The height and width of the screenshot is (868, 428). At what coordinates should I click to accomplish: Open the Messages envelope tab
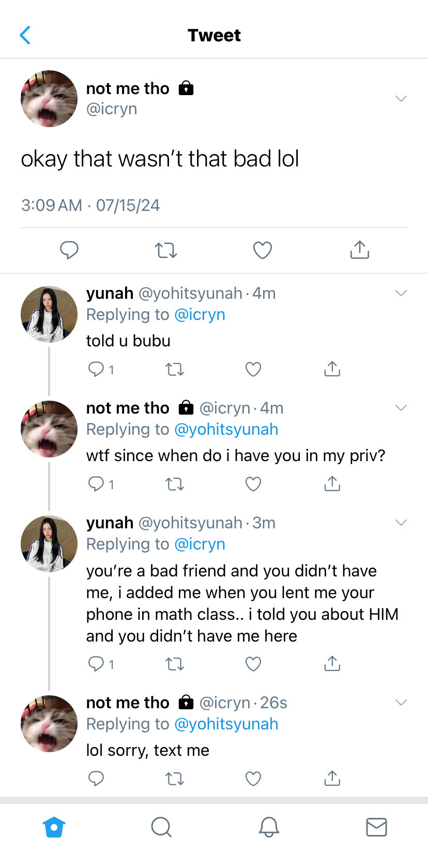point(376,827)
